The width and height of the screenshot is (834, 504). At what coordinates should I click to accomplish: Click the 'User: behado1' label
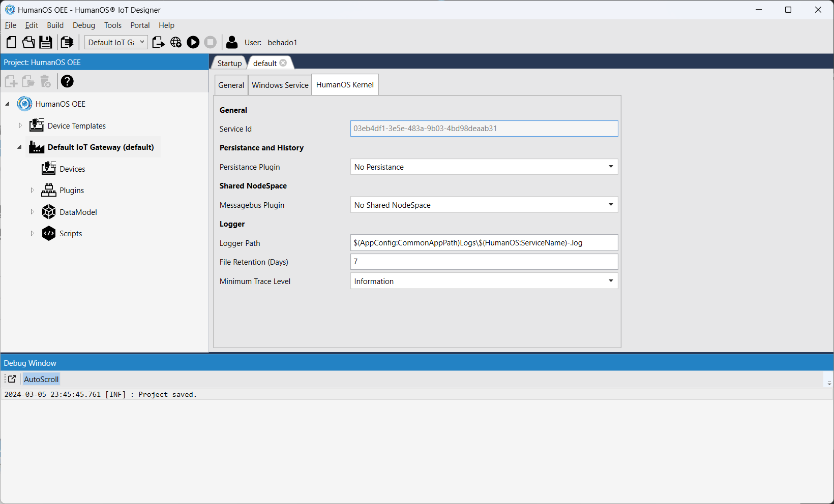coord(271,43)
